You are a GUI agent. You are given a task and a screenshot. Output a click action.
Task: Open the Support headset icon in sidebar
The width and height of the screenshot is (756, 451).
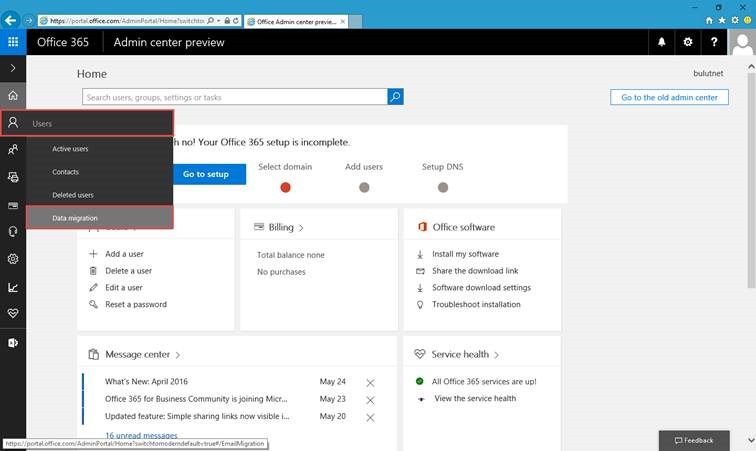[x=13, y=232]
